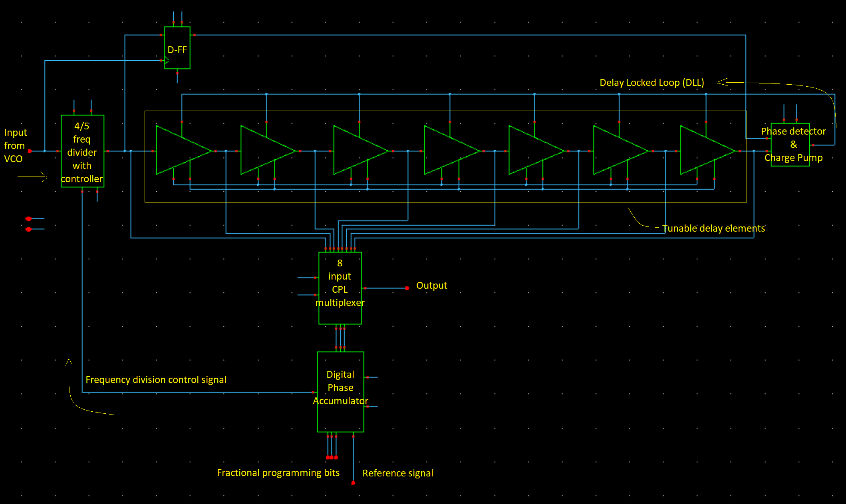The image size is (846, 504).
Task: Click the 8 input CPL multiplexer block
Action: click(340, 288)
